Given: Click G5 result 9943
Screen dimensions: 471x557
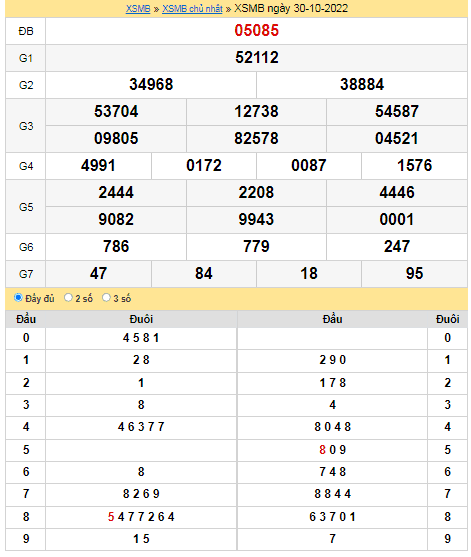Looking at the screenshot, I should coord(256,219).
